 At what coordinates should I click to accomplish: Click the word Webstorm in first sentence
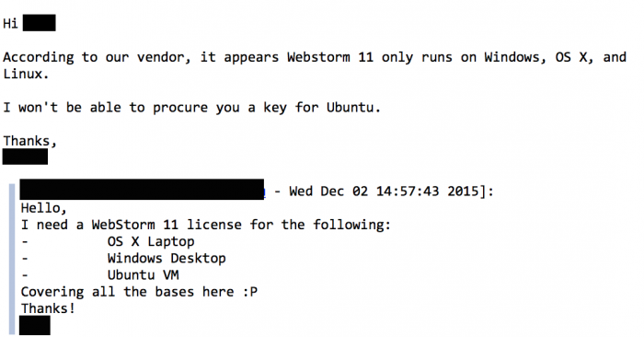click(x=318, y=57)
